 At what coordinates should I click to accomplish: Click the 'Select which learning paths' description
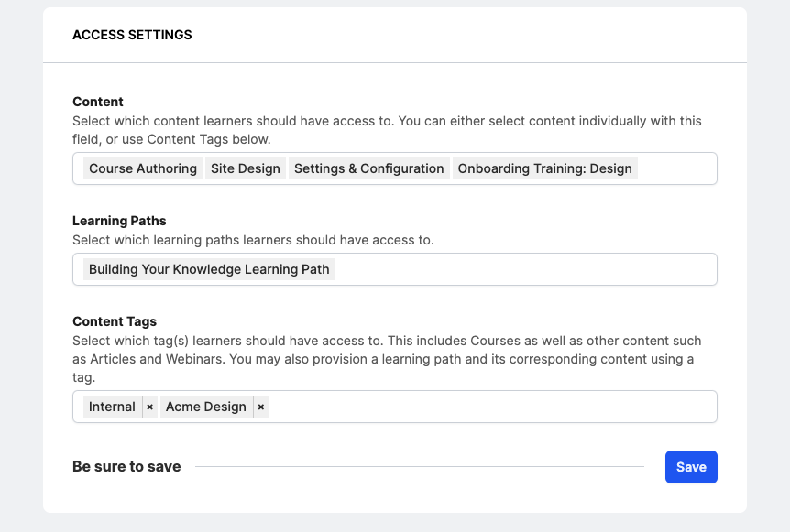click(x=253, y=240)
